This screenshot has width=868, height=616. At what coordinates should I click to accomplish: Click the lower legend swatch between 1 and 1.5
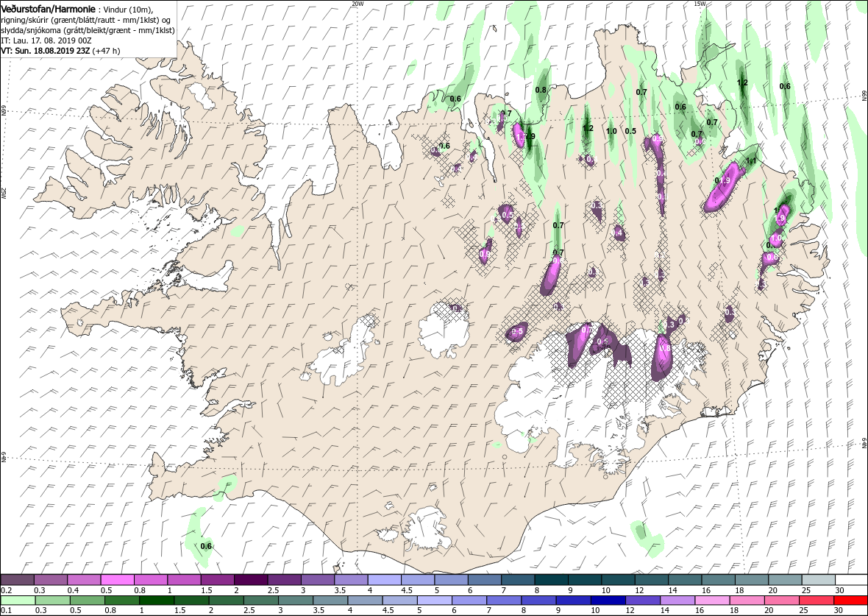click(157, 601)
